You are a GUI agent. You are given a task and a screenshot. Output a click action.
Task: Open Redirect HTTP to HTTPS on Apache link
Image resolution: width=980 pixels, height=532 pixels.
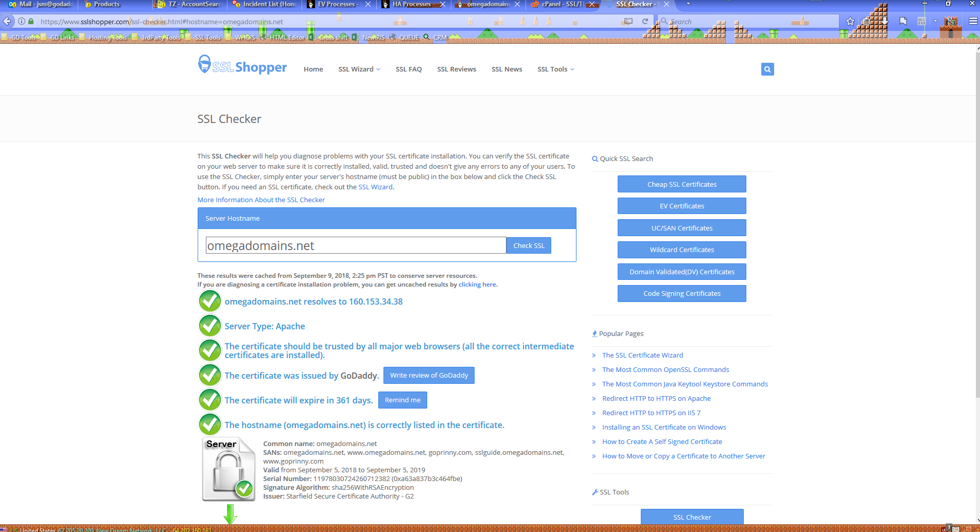pos(656,398)
